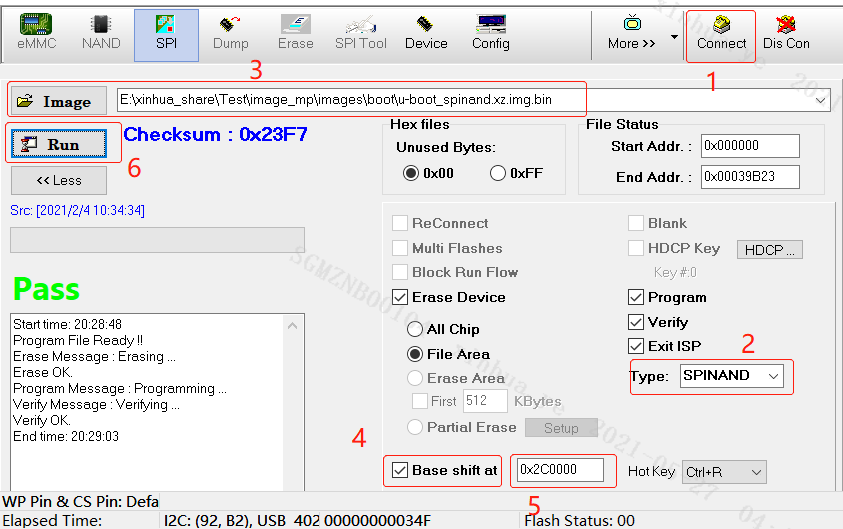Select the eMMC toolbar icon

[36, 33]
